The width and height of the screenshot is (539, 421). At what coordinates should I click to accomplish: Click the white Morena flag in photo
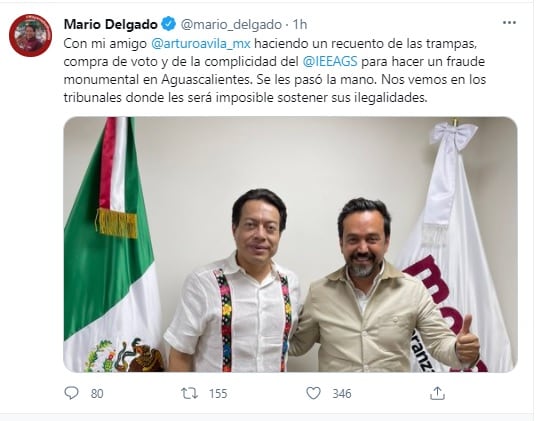point(457,247)
